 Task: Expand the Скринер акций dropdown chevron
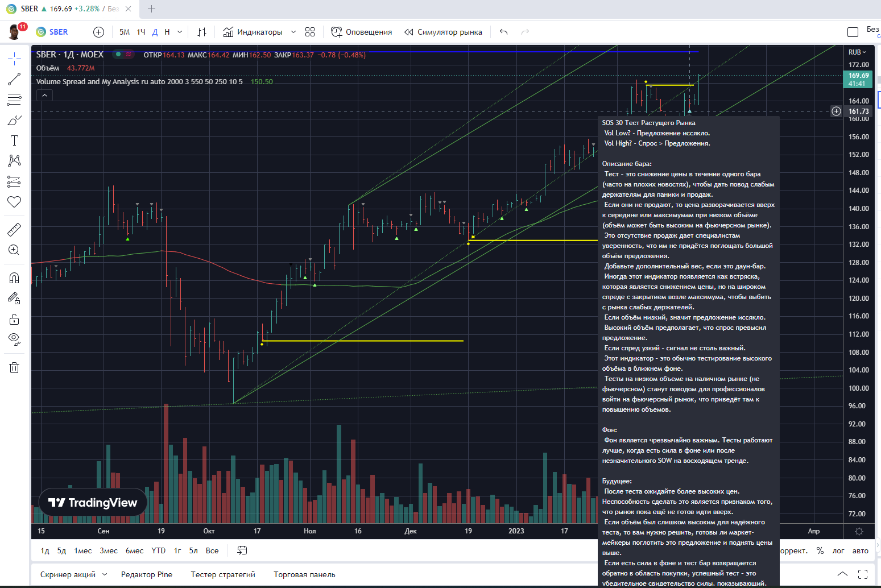[x=105, y=574]
